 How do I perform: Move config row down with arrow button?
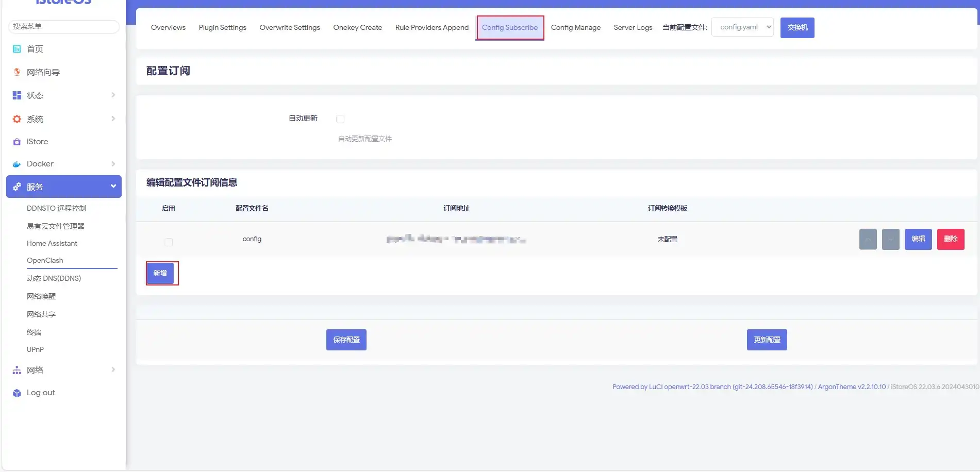coord(890,239)
